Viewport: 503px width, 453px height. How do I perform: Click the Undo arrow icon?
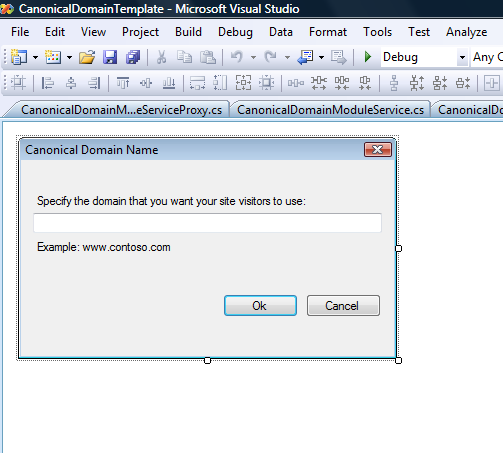point(237,57)
